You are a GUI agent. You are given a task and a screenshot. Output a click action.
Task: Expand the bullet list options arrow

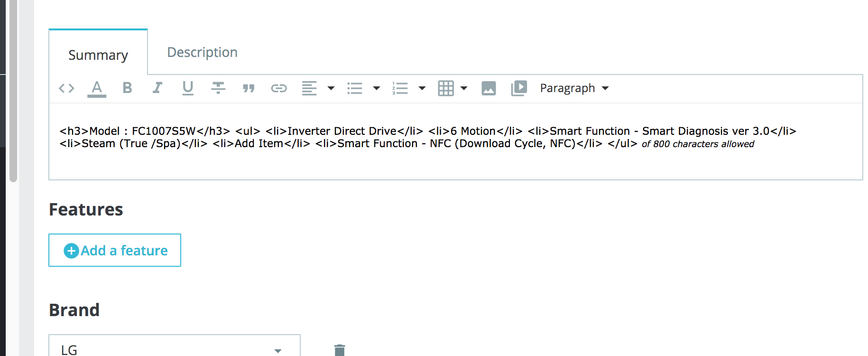[377, 88]
